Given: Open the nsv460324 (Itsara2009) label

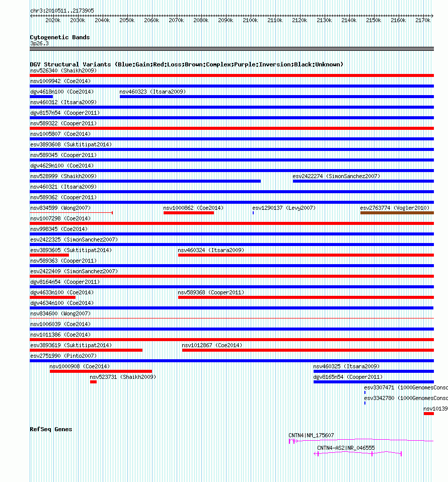Looking at the screenshot, I should coord(211,250).
